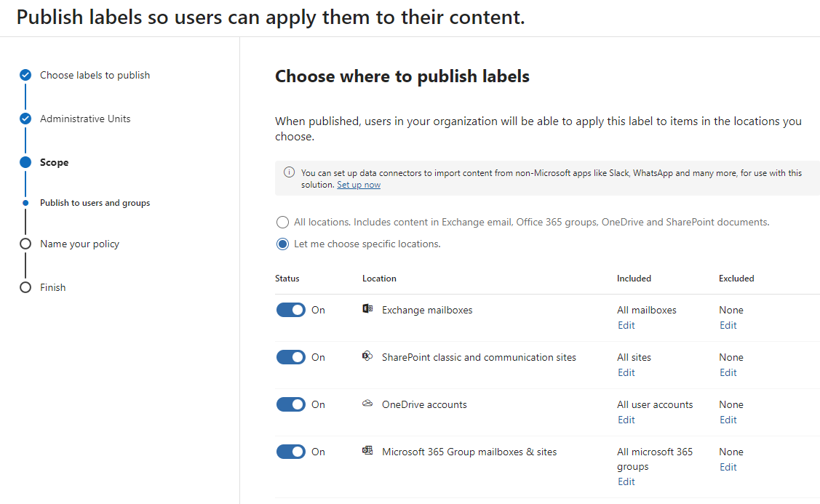
Task: Click the Finish step circle icon
Action: 25,287
